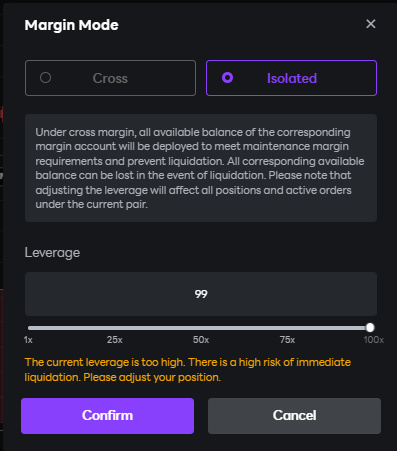
Task: Click the leverage slider track
Action: coord(199,328)
